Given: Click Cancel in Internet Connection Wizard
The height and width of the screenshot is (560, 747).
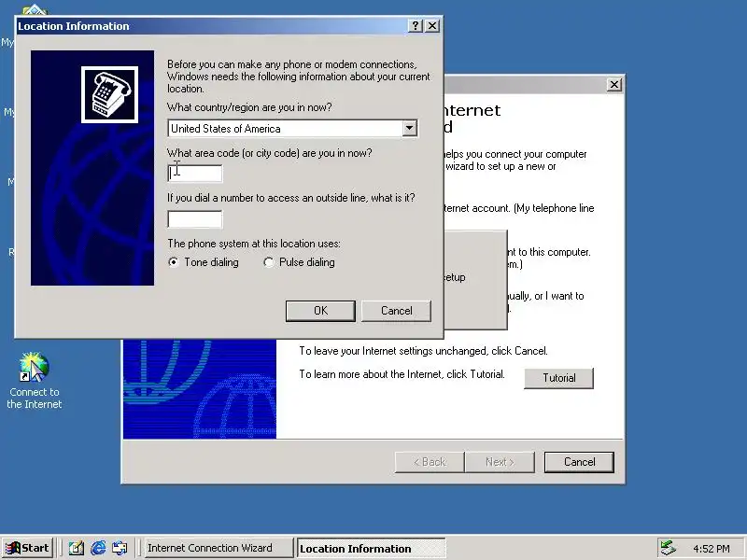Looking at the screenshot, I should pos(579,462).
